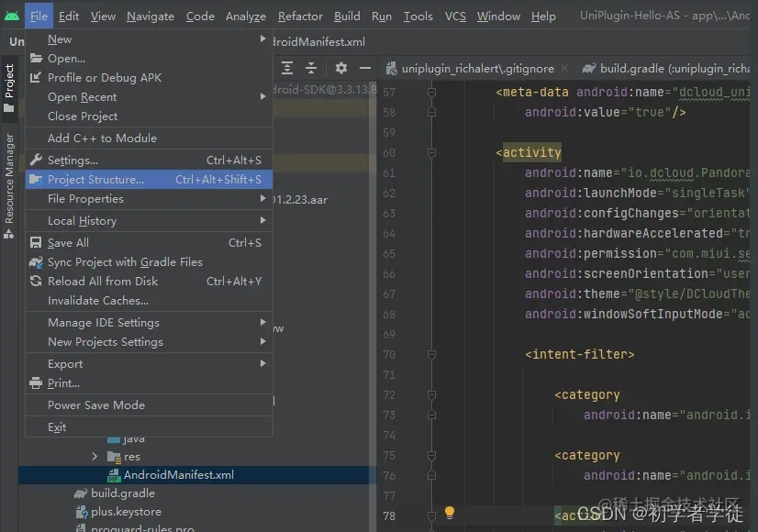Open Project Structure... dialog
Viewport: 758px width, 532px height.
149,179
